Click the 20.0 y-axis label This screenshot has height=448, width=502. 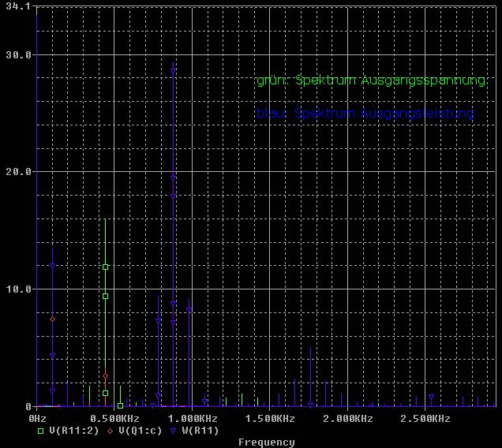pos(19,172)
